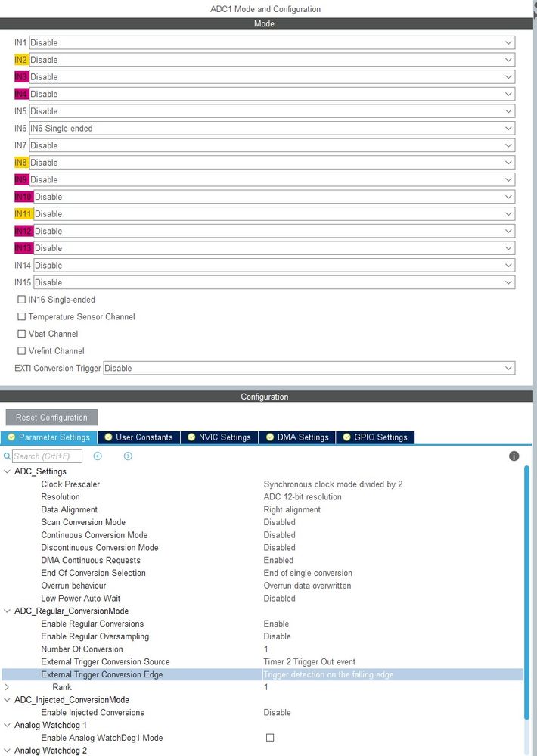
Task: Click GPIO Settings tab check icon
Action: point(346,437)
